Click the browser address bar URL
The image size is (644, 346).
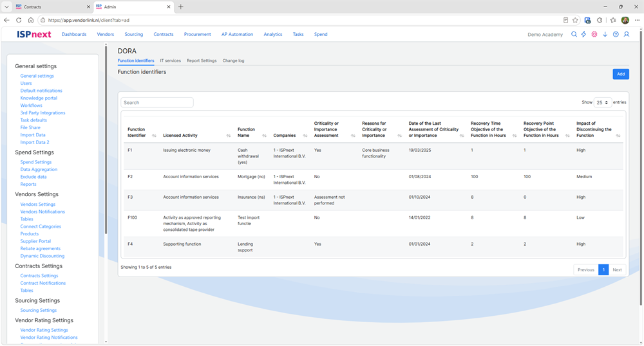89,20
